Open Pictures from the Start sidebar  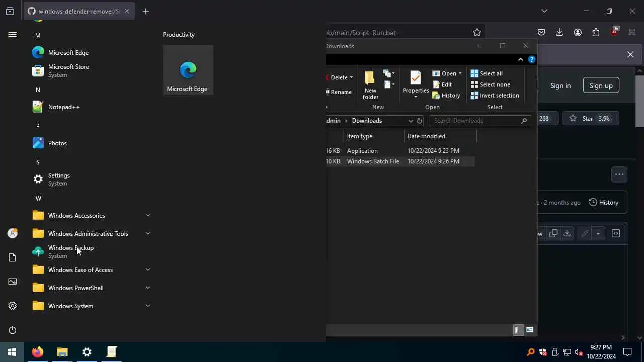[13, 282]
